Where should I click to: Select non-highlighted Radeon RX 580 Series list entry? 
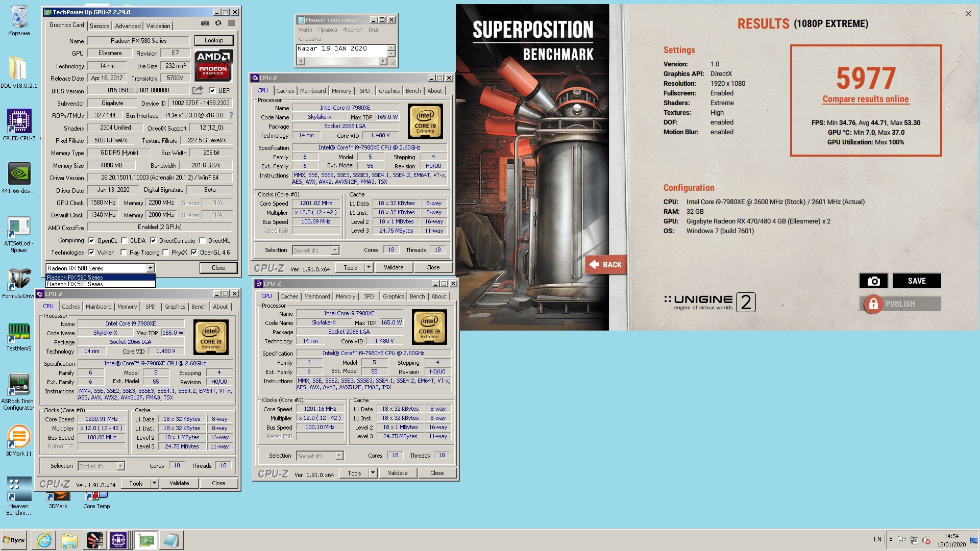100,284
